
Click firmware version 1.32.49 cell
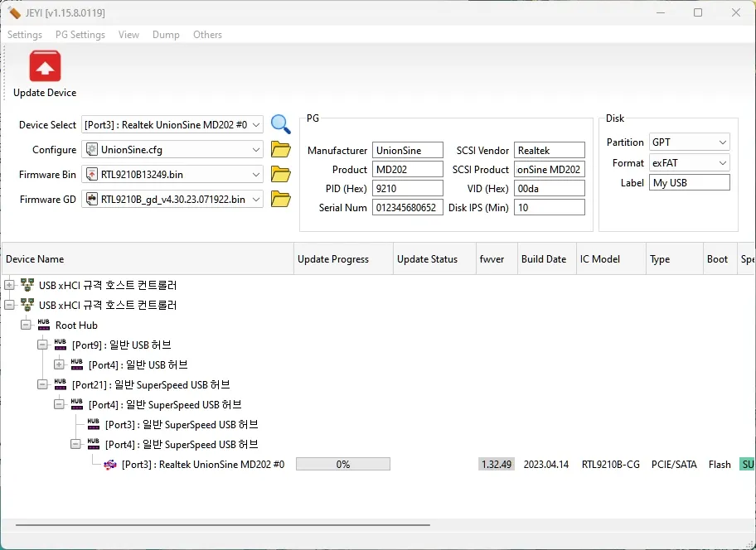[497, 465]
